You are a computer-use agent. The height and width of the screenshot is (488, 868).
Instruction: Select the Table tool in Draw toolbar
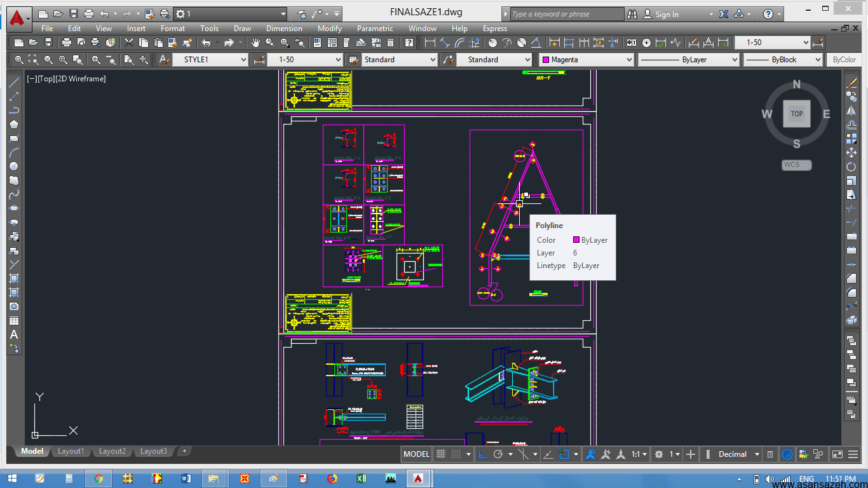point(13,320)
